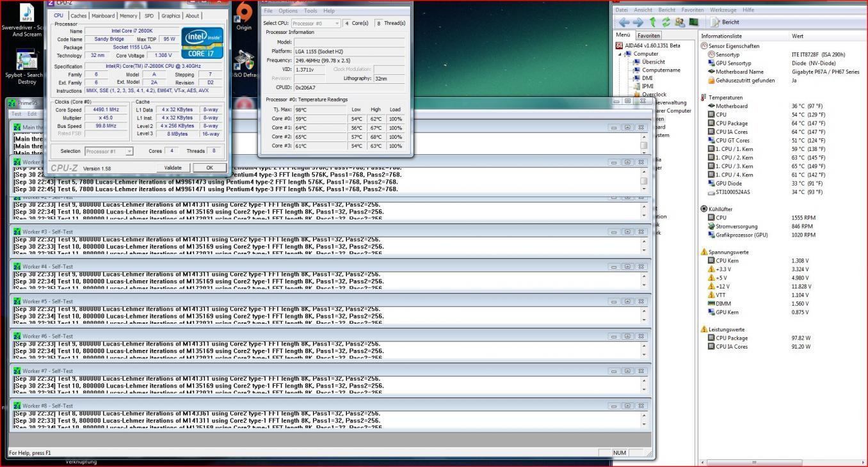This screenshot has height=467, width=868.
Task: Go back using AIDA64 back arrow
Action: [x=625, y=22]
